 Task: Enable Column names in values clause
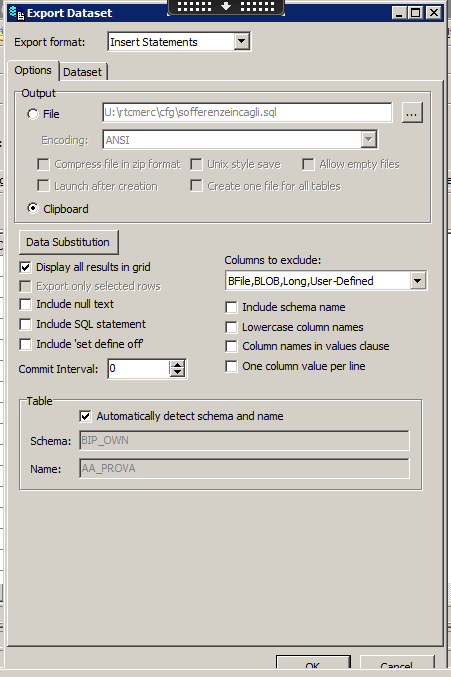[231, 346]
